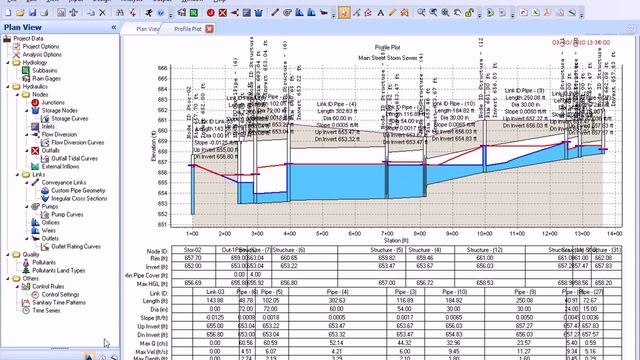This screenshot has height=360, width=640.
Task: Click the Pipe - (4) Link ID cell
Action: coord(338,292)
